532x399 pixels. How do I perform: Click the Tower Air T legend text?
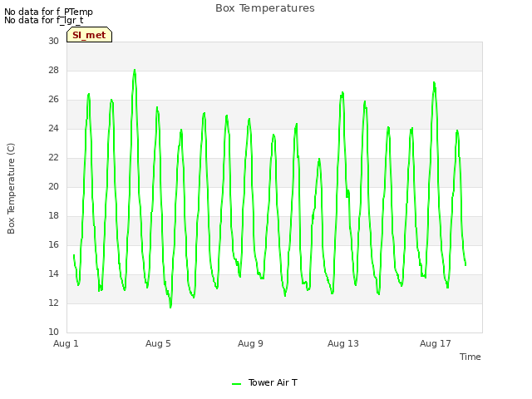click(273, 382)
